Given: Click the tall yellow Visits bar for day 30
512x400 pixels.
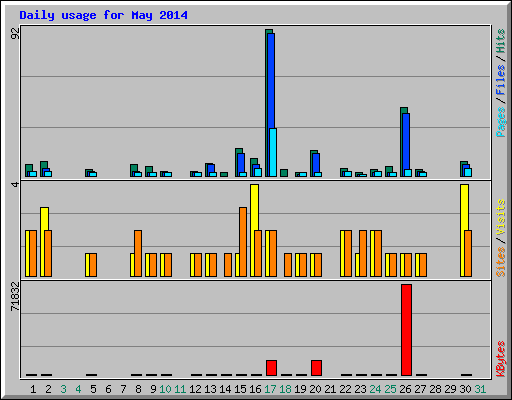Looking at the screenshot, I should (464, 207).
